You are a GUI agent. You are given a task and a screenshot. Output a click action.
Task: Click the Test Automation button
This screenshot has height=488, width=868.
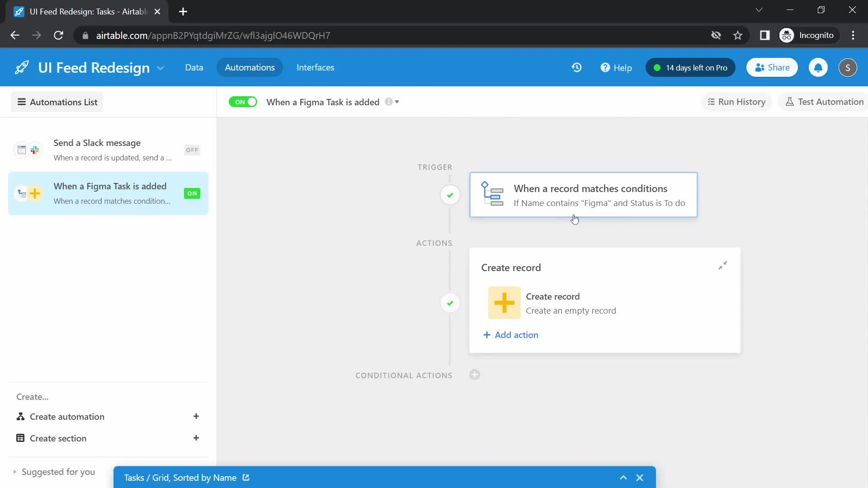pos(825,102)
